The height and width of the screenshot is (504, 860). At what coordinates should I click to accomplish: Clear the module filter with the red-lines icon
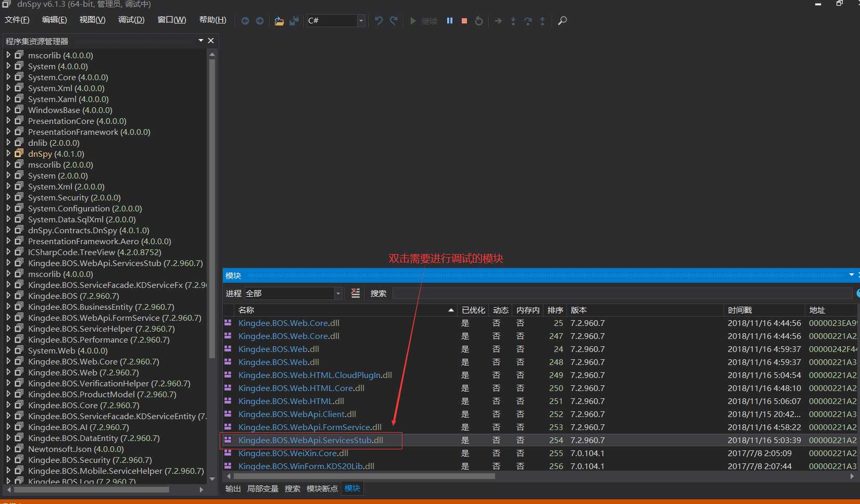pos(356,293)
